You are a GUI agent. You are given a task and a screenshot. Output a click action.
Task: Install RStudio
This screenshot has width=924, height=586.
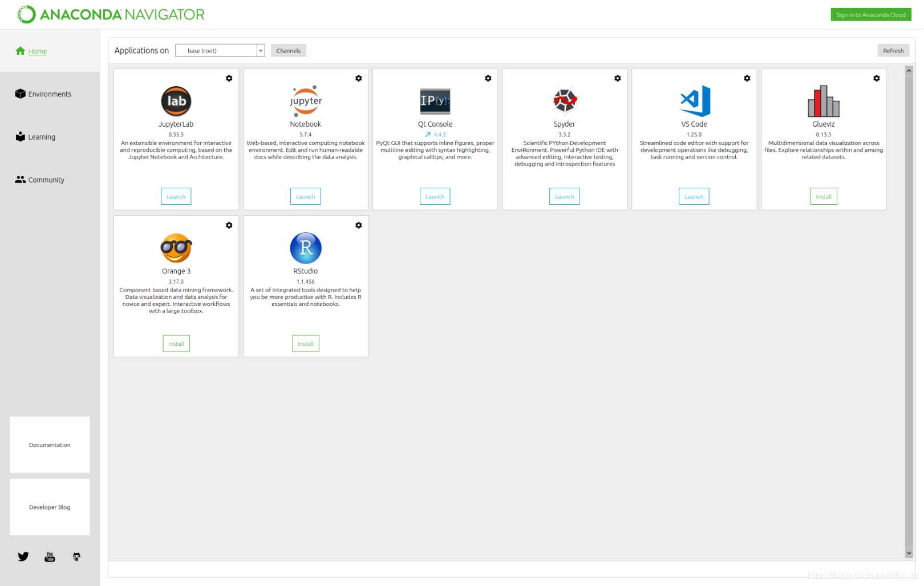tap(306, 343)
